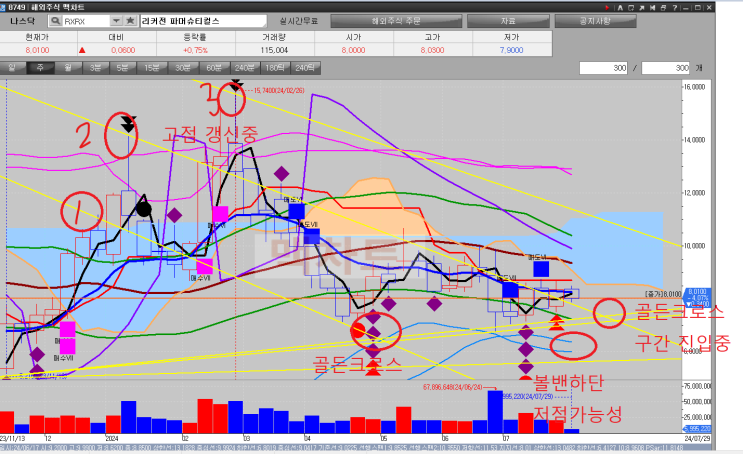Click the 10,0000 price axis label

pos(695,246)
